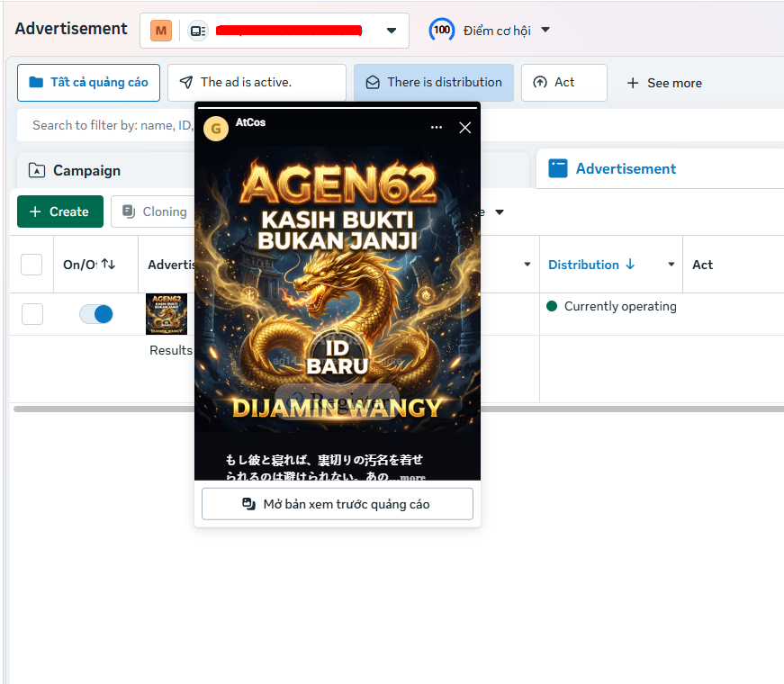Click the story progress bar atop preview
The image size is (784, 684).
(338, 107)
